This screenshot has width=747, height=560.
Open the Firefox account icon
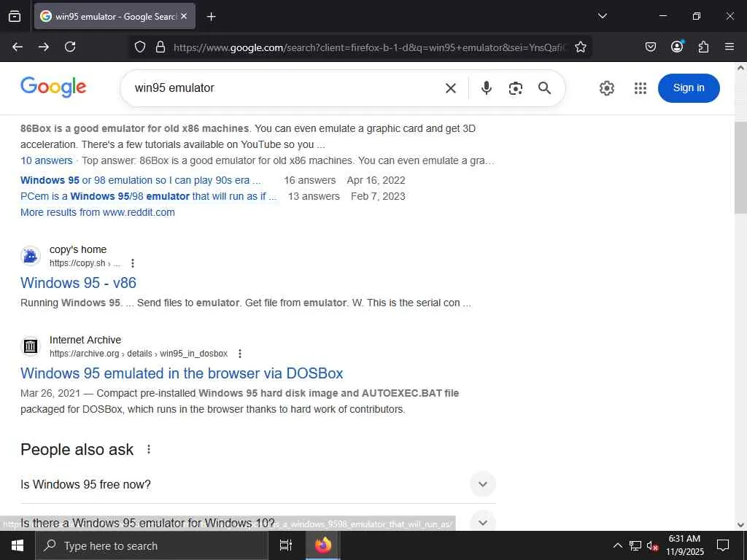(x=677, y=46)
